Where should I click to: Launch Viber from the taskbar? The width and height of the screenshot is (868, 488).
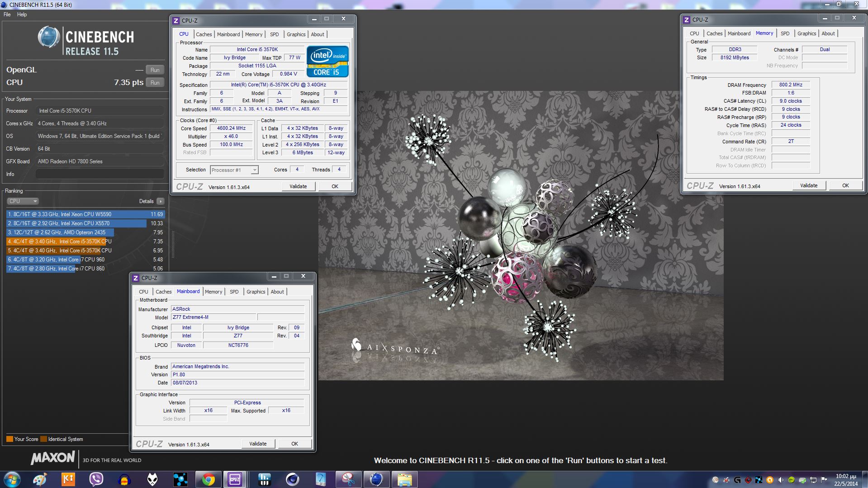click(x=96, y=479)
